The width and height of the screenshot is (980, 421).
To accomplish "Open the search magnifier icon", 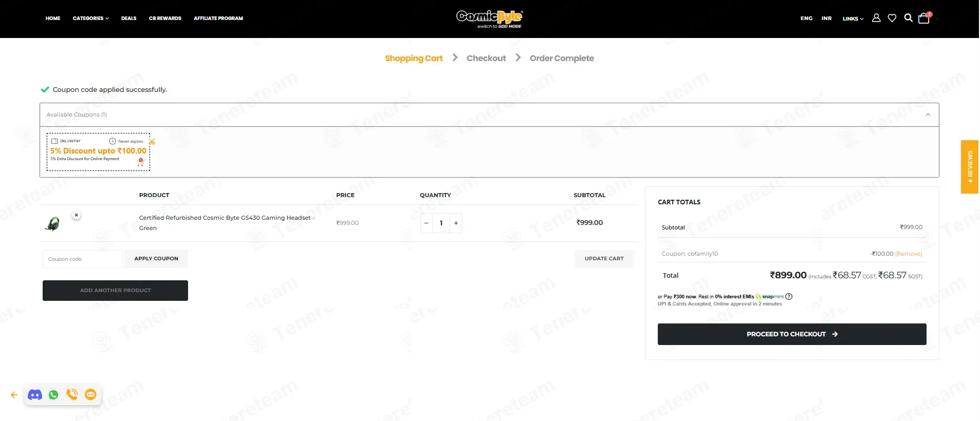I will pos(908,18).
